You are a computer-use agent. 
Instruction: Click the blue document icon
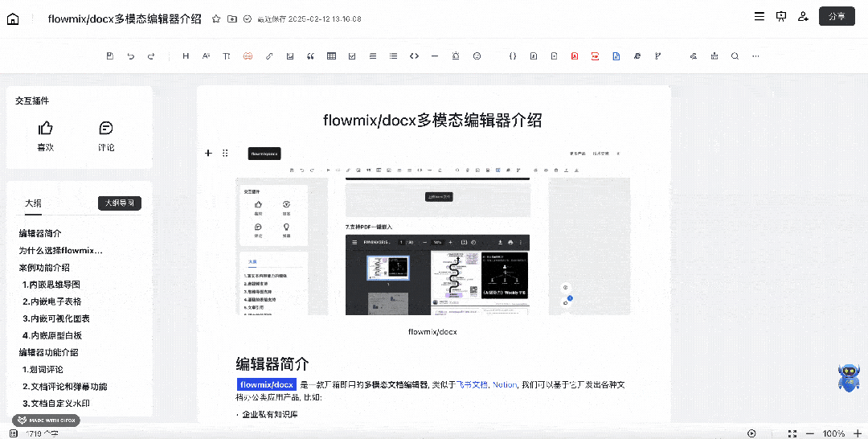tap(616, 56)
